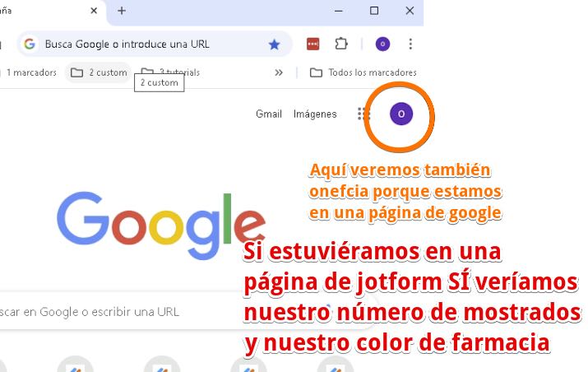588x372 pixels.
Task: Close the current browser tab
Action: (94, 11)
